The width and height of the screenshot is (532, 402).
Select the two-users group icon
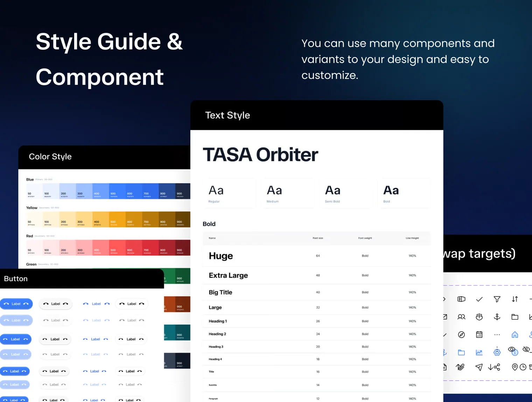[461, 317]
